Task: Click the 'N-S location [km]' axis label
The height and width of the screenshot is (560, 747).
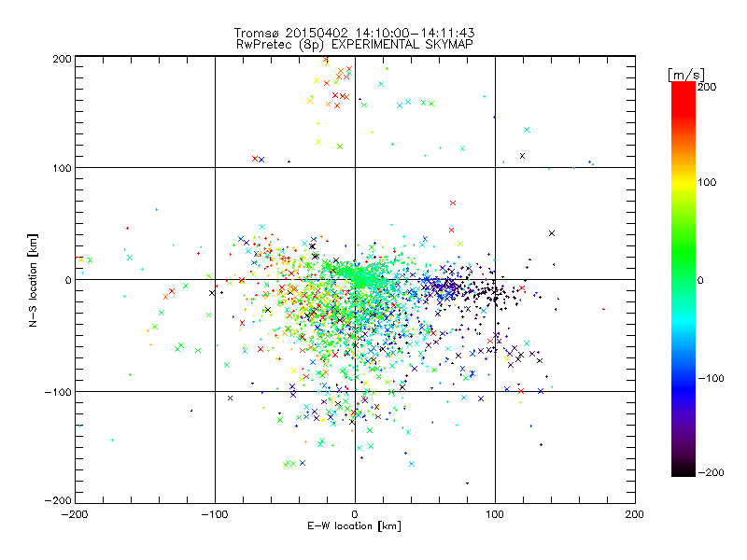Action: point(33,281)
